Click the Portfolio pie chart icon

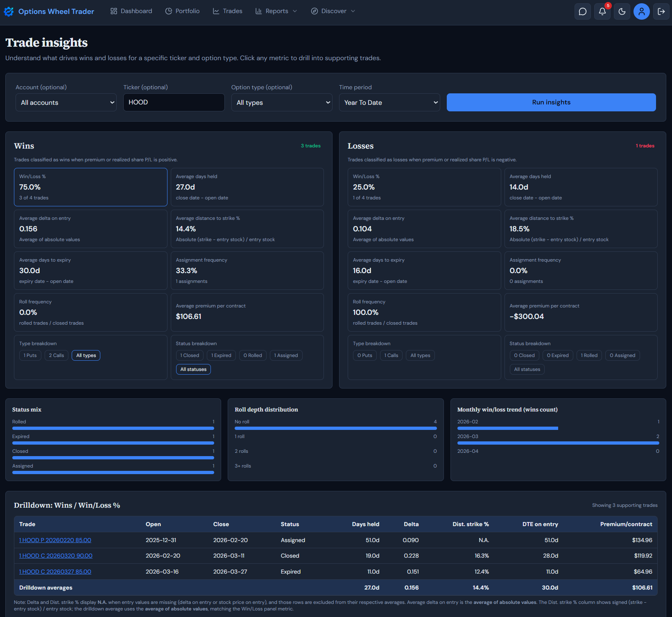(x=169, y=11)
